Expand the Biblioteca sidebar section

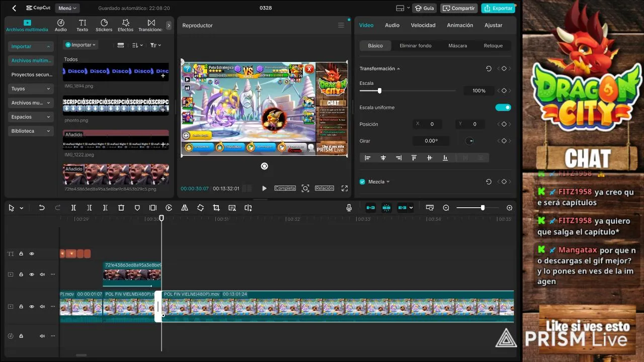click(31, 131)
